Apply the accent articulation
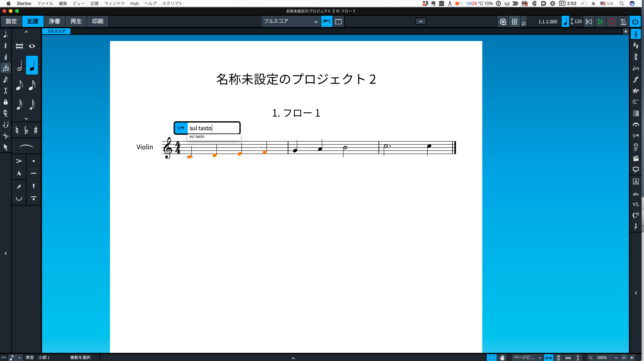Viewport: 644px width, 361px height. click(19, 161)
